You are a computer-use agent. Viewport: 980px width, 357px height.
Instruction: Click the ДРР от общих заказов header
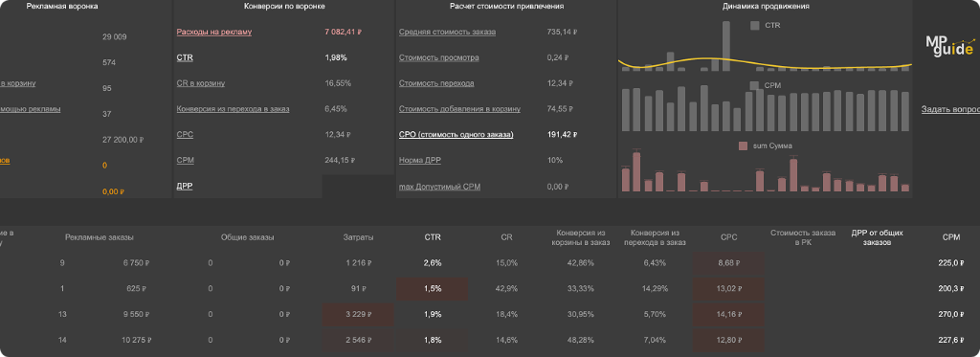point(878,237)
